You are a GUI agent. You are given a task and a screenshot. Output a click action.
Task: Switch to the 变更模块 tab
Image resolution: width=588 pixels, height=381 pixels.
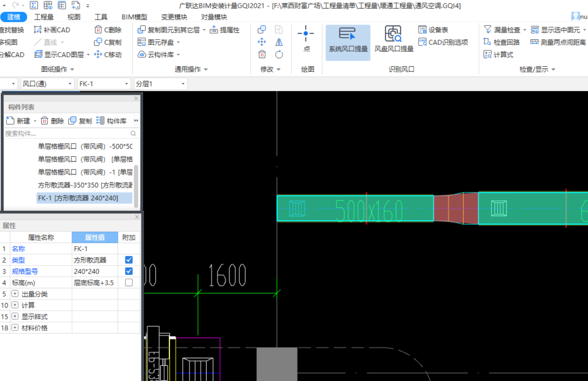click(174, 17)
